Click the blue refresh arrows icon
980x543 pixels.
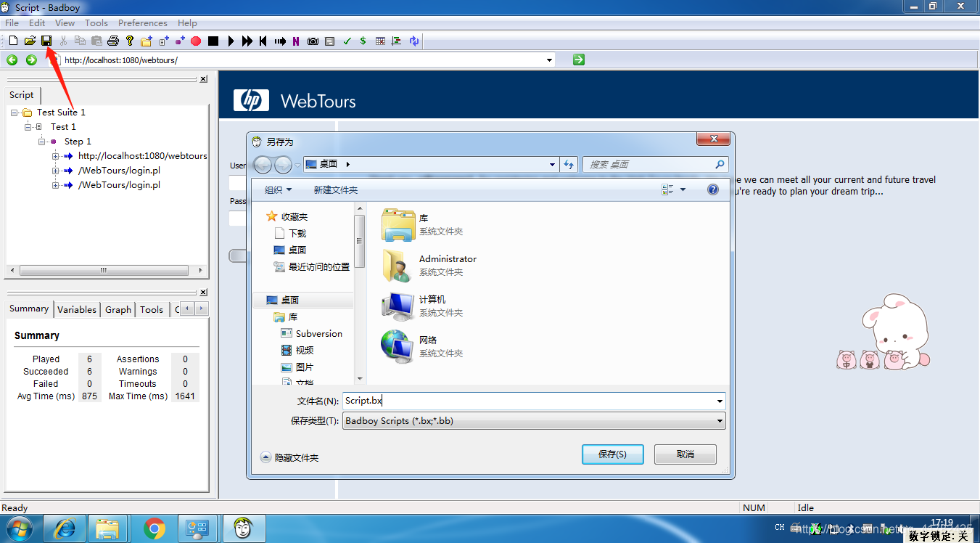pyautogui.click(x=414, y=41)
